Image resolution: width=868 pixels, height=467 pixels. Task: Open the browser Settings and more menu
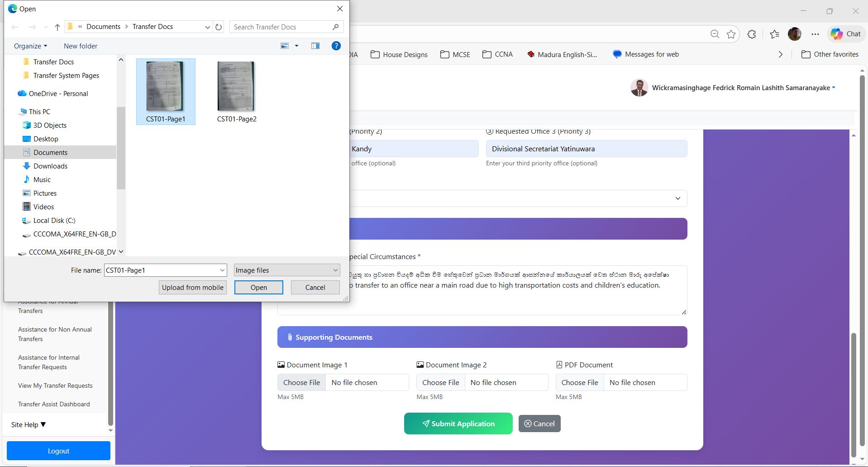[815, 34]
